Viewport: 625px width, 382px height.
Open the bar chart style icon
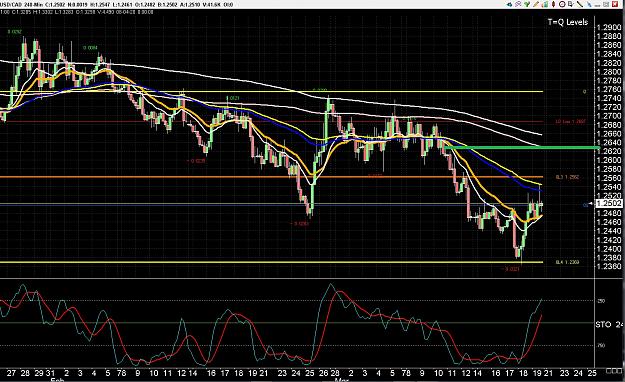545,4
